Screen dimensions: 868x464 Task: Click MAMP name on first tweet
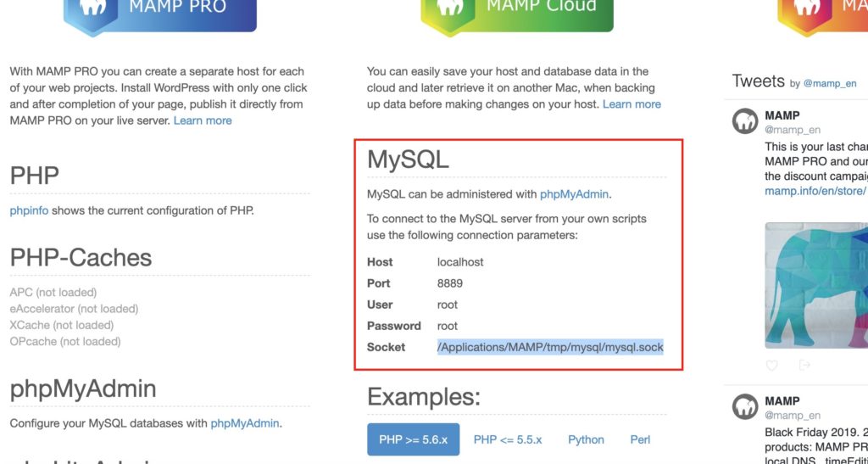[782, 115]
